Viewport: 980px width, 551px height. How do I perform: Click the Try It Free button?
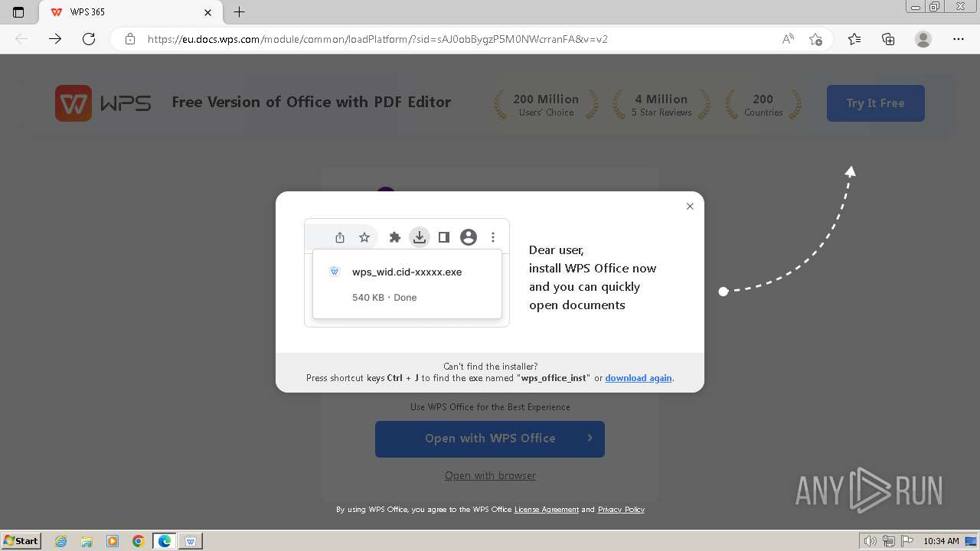tap(875, 103)
